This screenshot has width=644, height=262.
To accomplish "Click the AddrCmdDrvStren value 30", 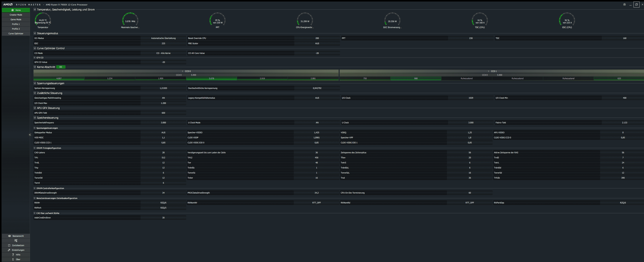I will (x=163, y=218).
